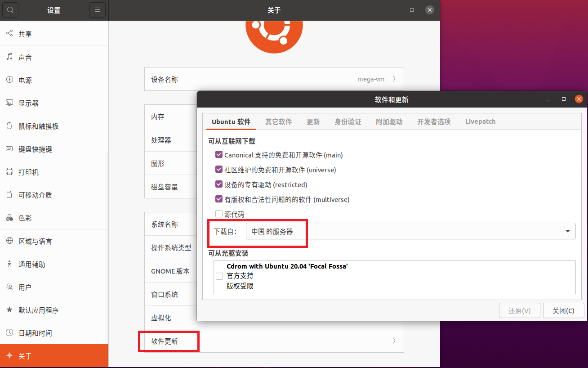Click the removable media icon beside 可移动介质
The width and height of the screenshot is (588, 368).
click(x=9, y=195)
